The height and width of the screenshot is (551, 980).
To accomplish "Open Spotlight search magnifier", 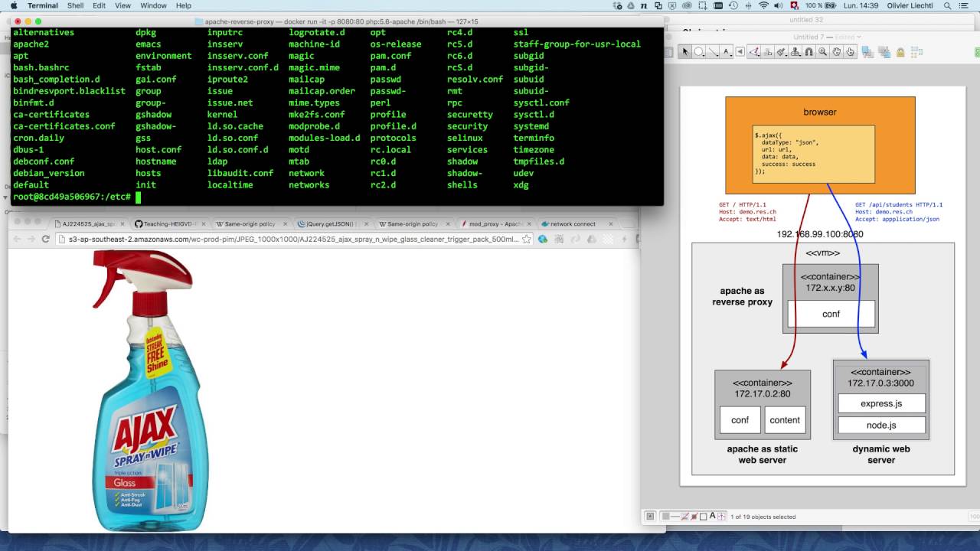I will 948,5.
